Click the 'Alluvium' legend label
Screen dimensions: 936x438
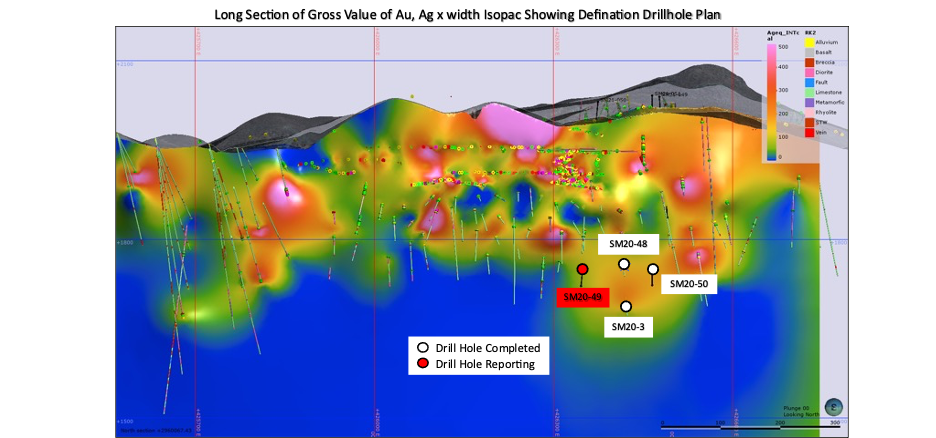827,42
